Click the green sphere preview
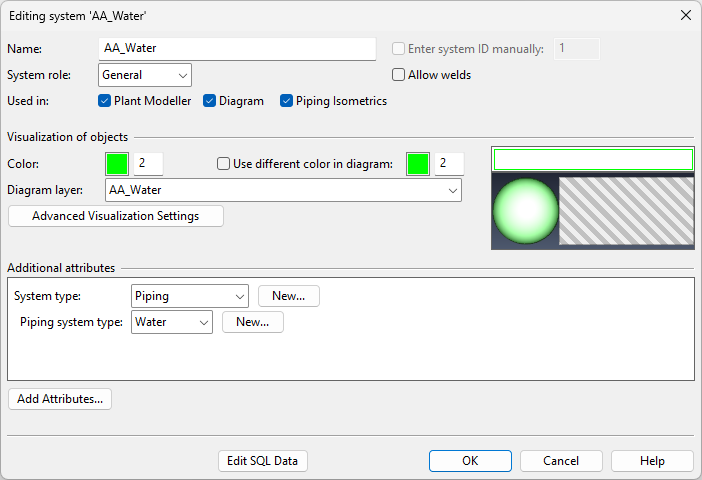 [x=526, y=211]
